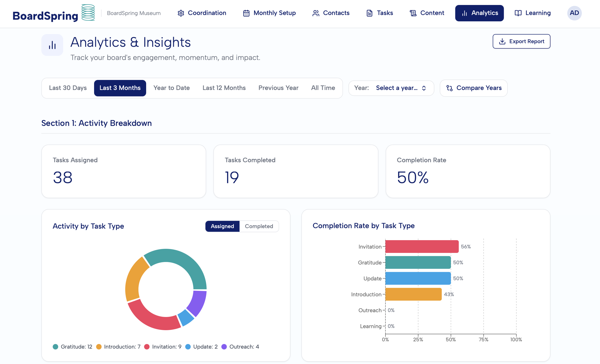Click the Compare Years button
Screen dimensions: 600x364
[x=474, y=88]
